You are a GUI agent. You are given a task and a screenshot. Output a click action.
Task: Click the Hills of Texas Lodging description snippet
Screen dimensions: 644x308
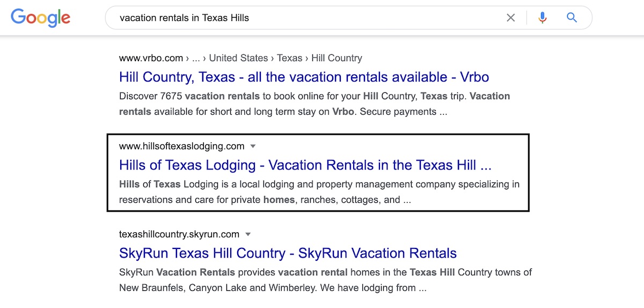point(319,192)
